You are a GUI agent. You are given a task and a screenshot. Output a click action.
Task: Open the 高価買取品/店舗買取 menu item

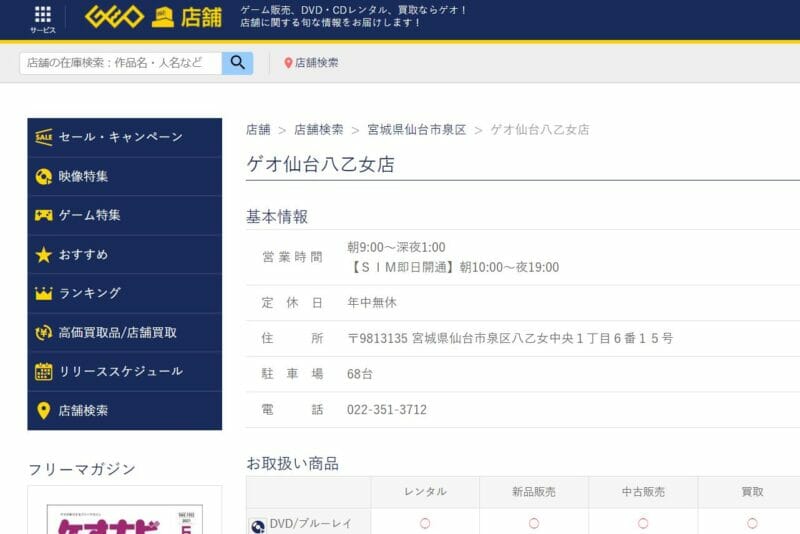point(124,333)
